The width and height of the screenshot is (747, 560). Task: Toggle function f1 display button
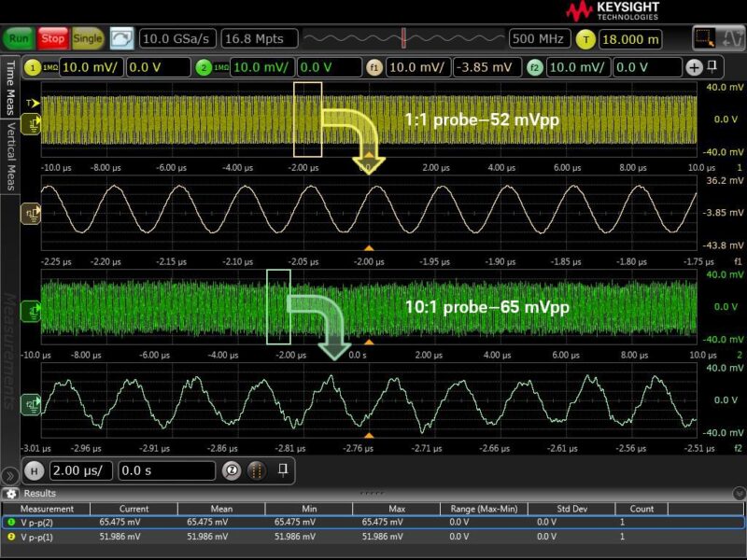374,67
